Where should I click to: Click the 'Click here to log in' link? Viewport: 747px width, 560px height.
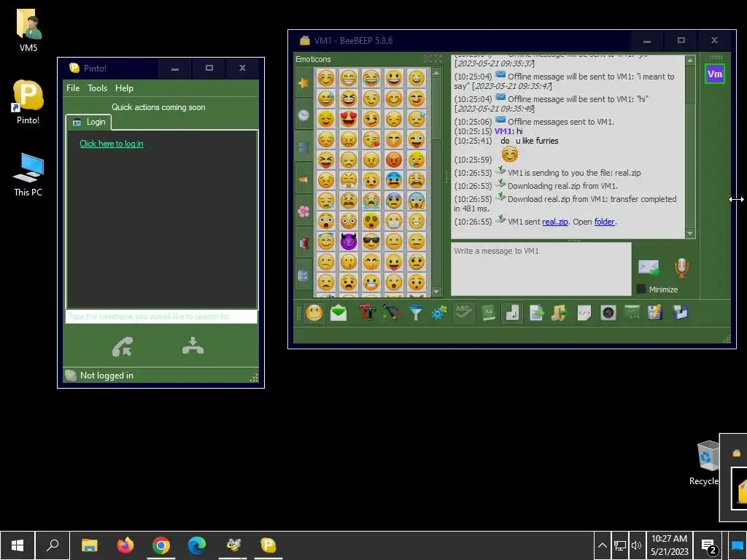(x=112, y=144)
